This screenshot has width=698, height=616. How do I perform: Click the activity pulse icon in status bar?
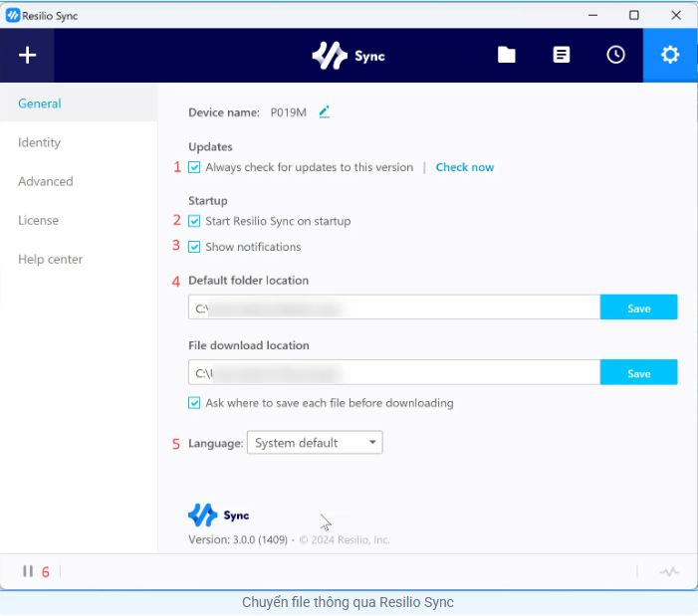point(669,571)
